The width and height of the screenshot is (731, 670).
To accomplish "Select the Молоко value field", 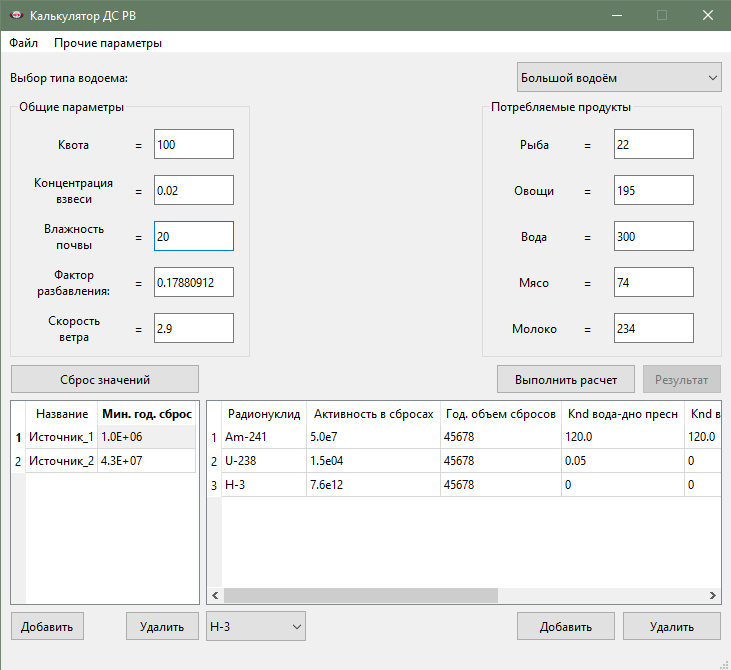I will [x=653, y=328].
